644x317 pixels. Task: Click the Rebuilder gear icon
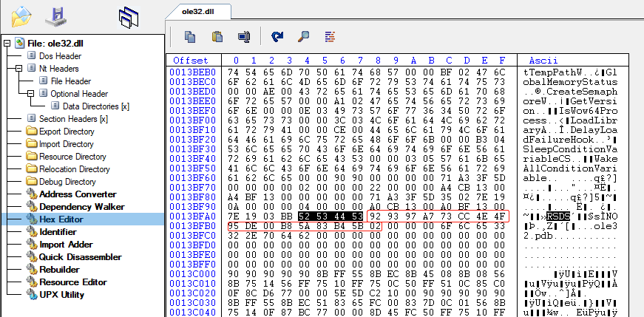tap(31, 270)
